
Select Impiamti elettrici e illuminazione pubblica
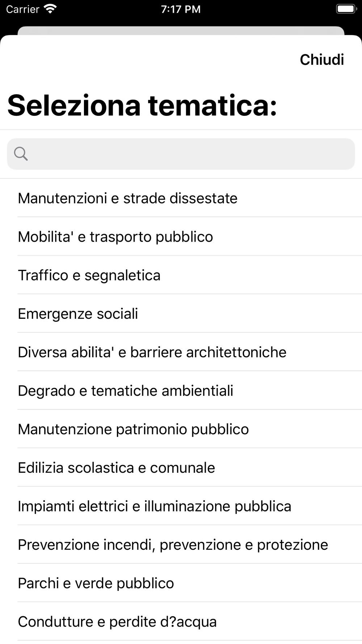click(181, 506)
